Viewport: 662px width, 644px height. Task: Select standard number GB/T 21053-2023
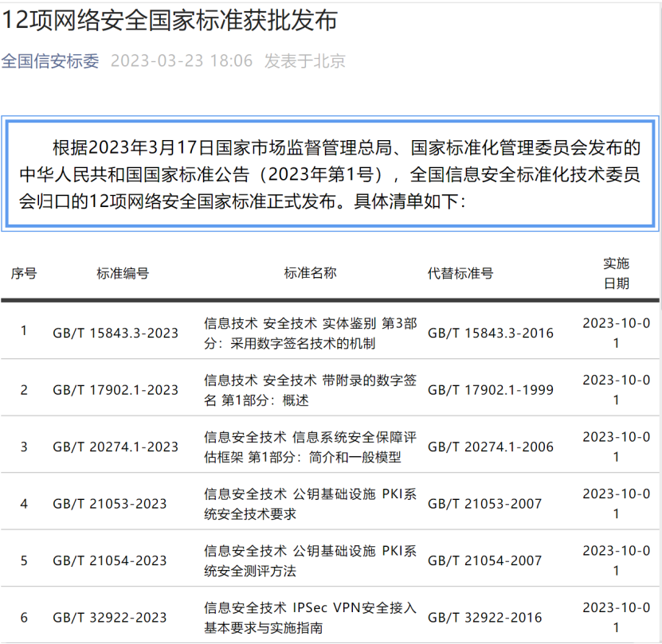[x=110, y=504]
